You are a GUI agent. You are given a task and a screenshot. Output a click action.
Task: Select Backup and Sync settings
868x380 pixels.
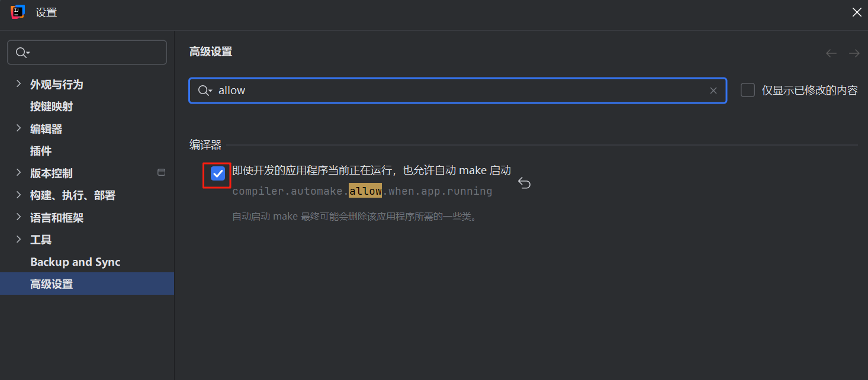(x=75, y=262)
